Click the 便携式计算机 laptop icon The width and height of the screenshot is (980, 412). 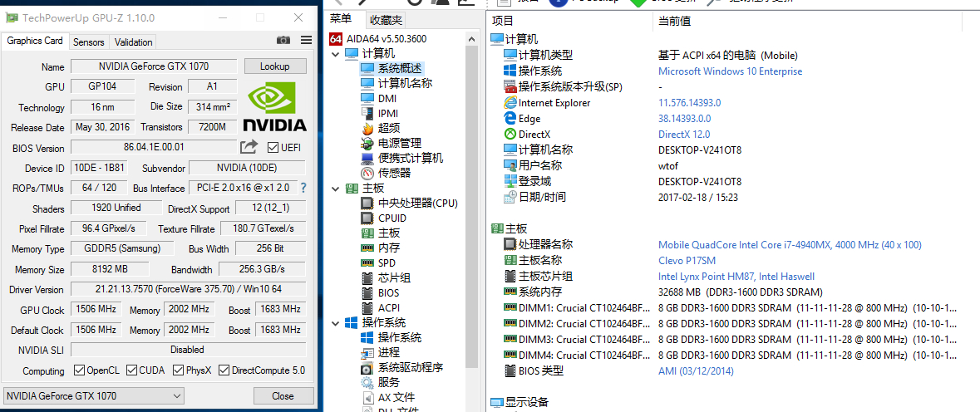[367, 158]
